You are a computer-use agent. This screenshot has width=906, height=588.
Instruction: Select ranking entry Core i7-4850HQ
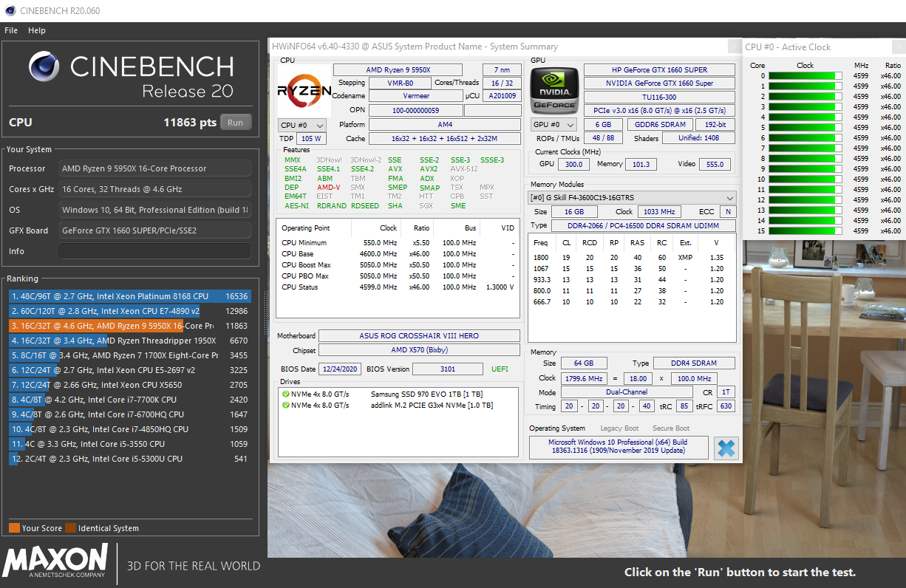pos(130,429)
